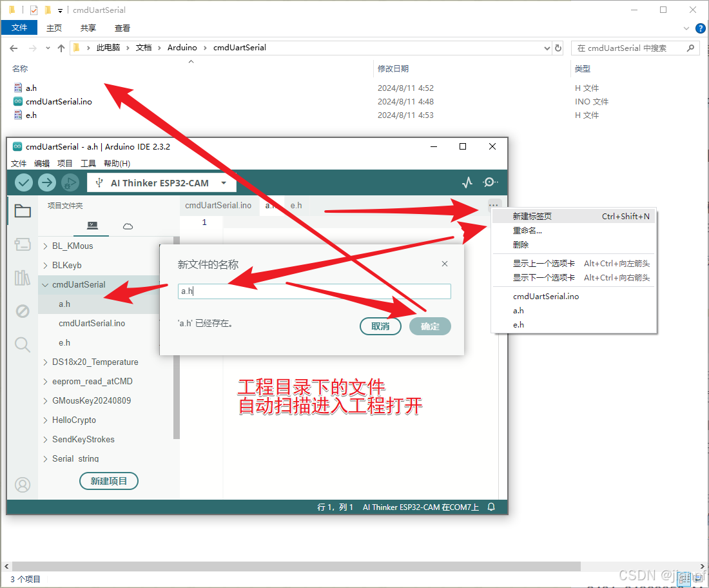Open the 工具 menu in Arduino IDE
Viewport: 709px width, 588px height.
88,163
